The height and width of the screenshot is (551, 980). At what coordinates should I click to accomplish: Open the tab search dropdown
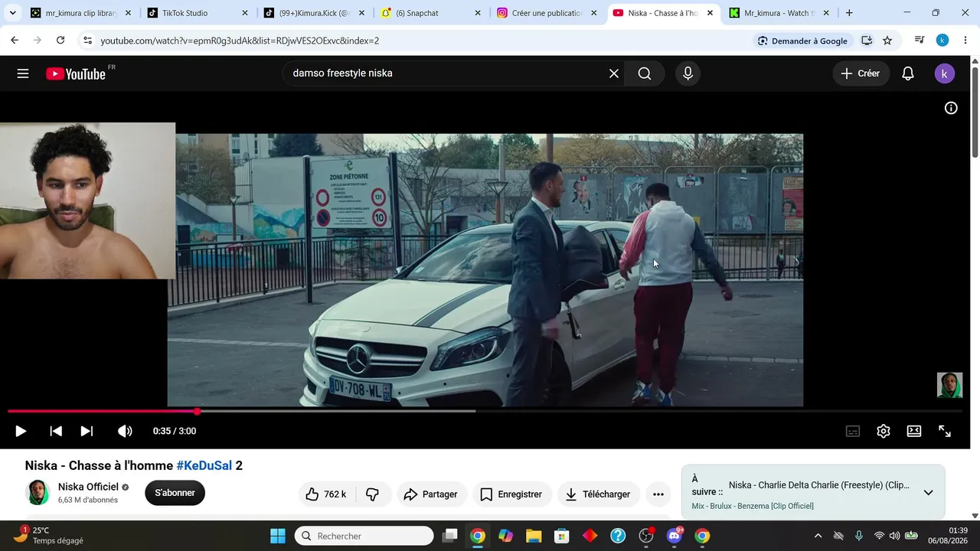pyautogui.click(x=13, y=13)
